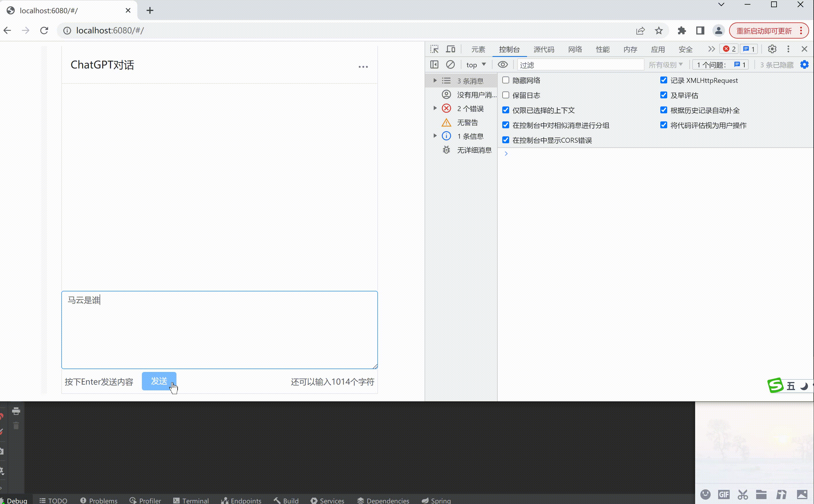Switch to the 应用 tab
814x504 pixels.
coord(658,49)
